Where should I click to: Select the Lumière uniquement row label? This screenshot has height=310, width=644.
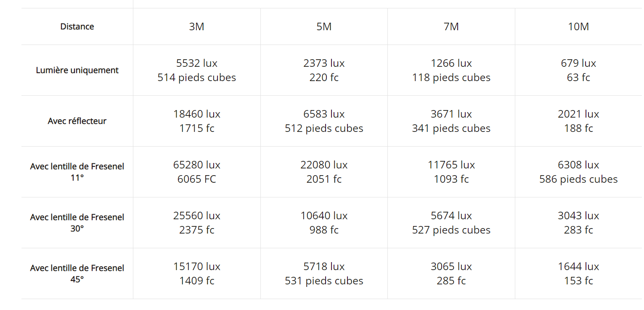[x=77, y=70]
